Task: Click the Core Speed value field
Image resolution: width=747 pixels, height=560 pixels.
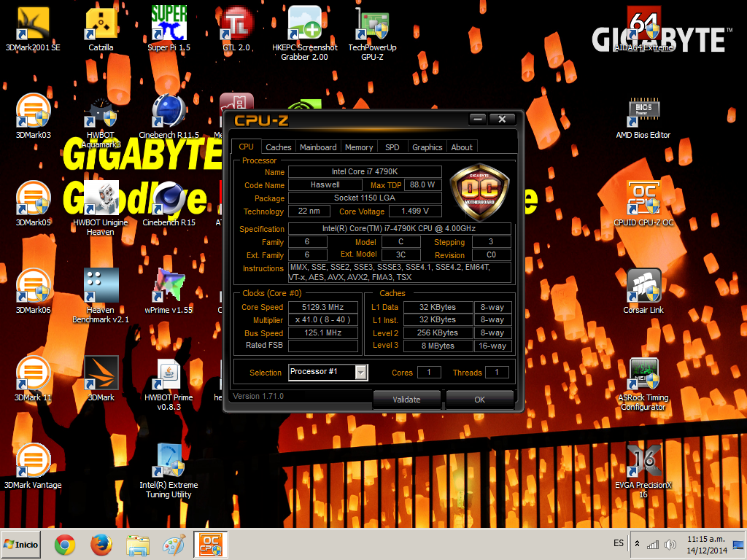Action: click(323, 307)
